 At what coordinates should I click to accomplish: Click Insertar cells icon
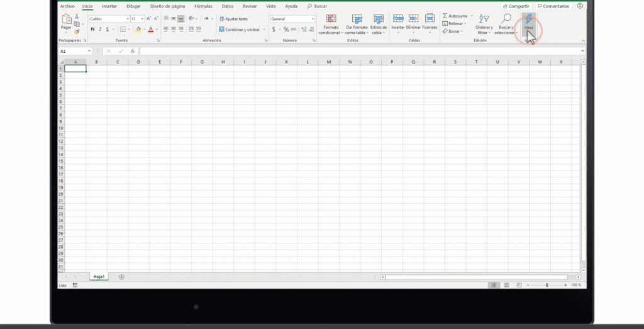[398, 18]
